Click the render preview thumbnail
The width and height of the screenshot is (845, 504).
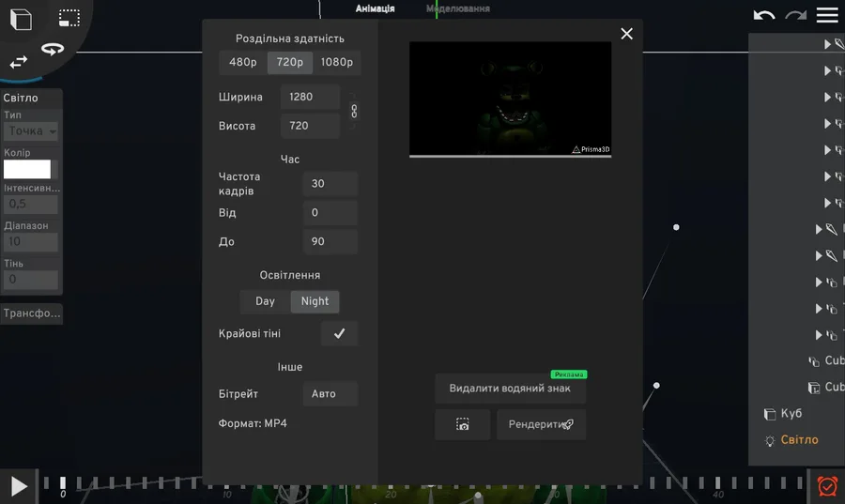click(511, 99)
